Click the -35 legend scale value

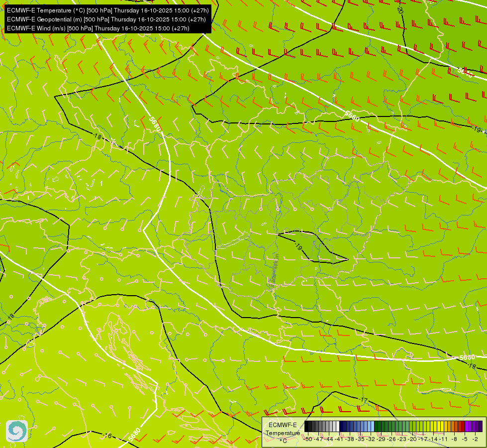tap(360, 439)
